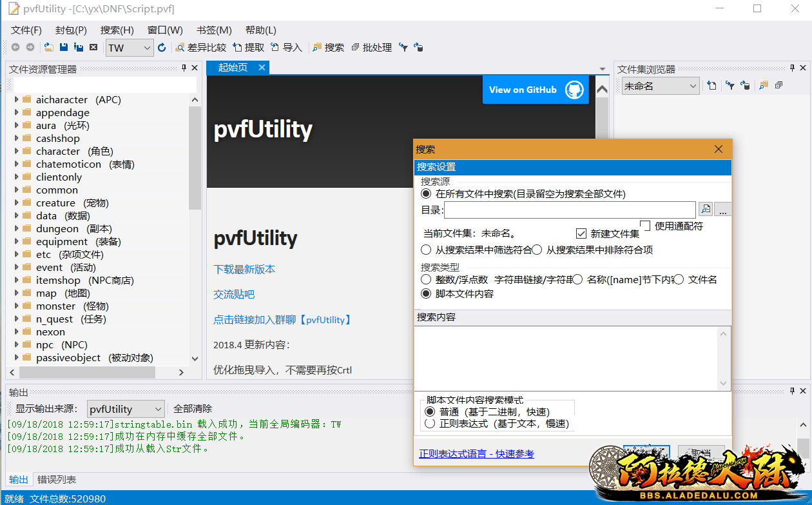
Task: Click the 差异比较 compare toolbar button
Action: click(x=201, y=48)
